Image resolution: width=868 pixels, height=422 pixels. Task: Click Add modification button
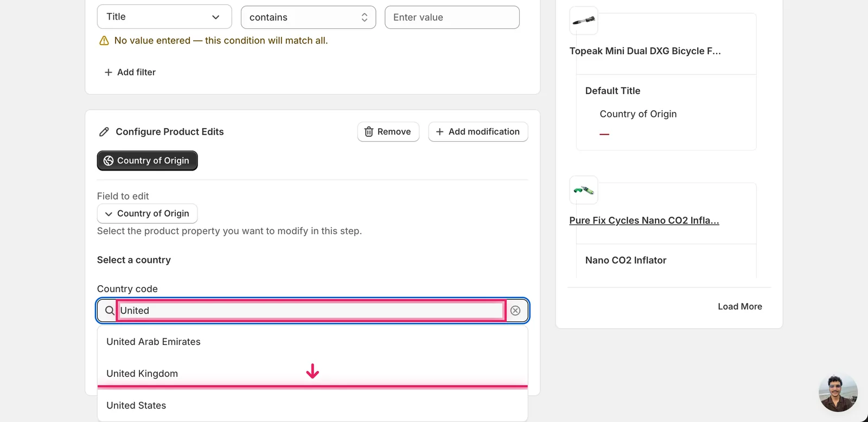pos(478,132)
